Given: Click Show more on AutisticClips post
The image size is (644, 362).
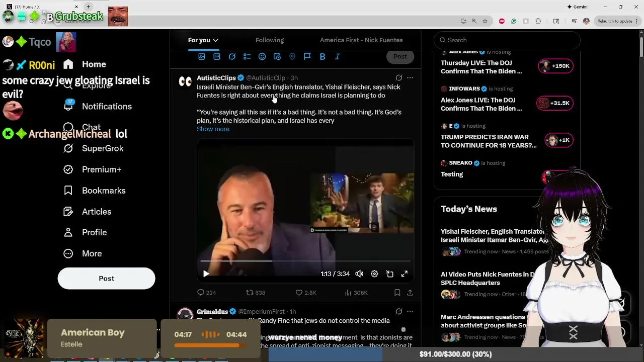Looking at the screenshot, I should coord(213,129).
